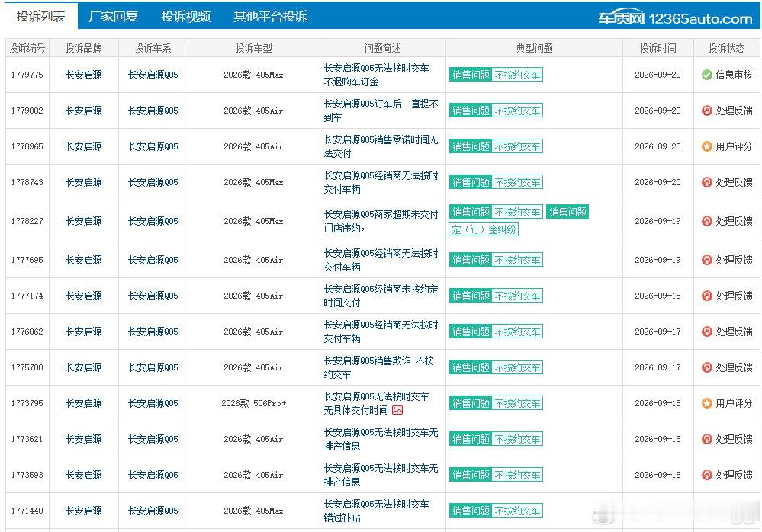Screen dimensions: 762x532
Task: Click model '2026款 506Pro+' cell
Action: click(x=254, y=403)
